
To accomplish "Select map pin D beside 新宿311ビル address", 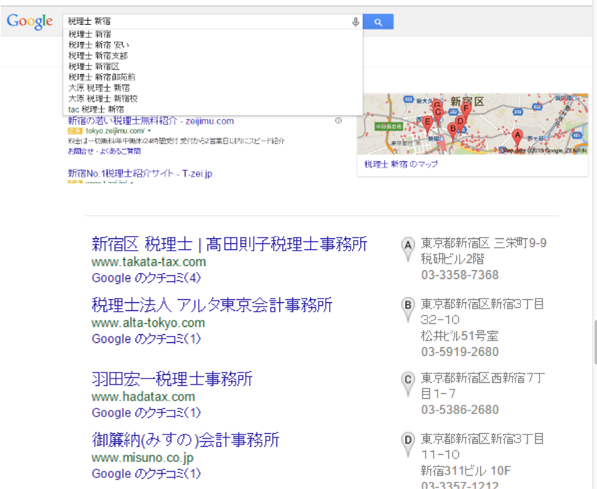I will (408, 445).
